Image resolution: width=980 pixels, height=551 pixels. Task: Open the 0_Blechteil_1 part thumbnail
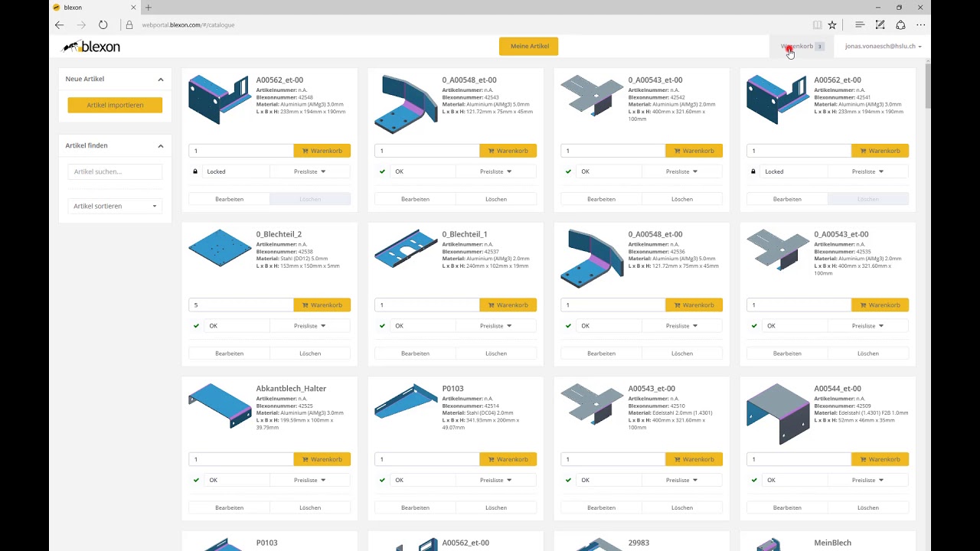point(406,249)
